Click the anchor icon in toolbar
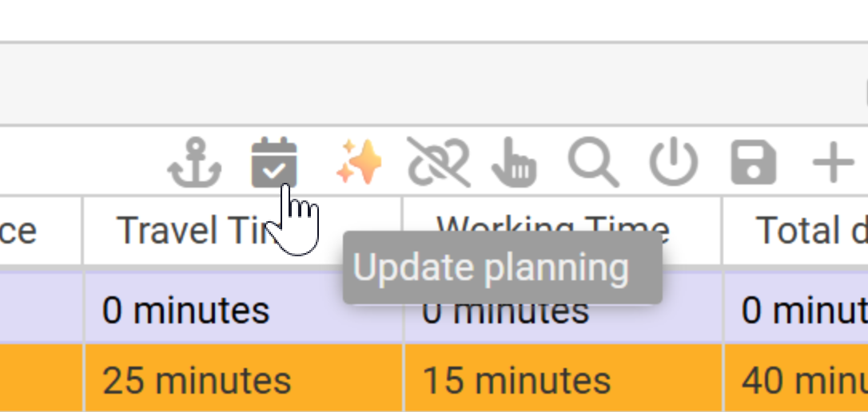The height and width of the screenshot is (412, 868). [x=194, y=162]
